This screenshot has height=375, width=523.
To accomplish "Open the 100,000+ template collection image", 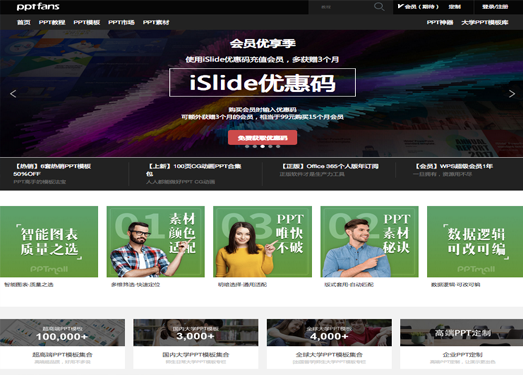I will 62,332.
